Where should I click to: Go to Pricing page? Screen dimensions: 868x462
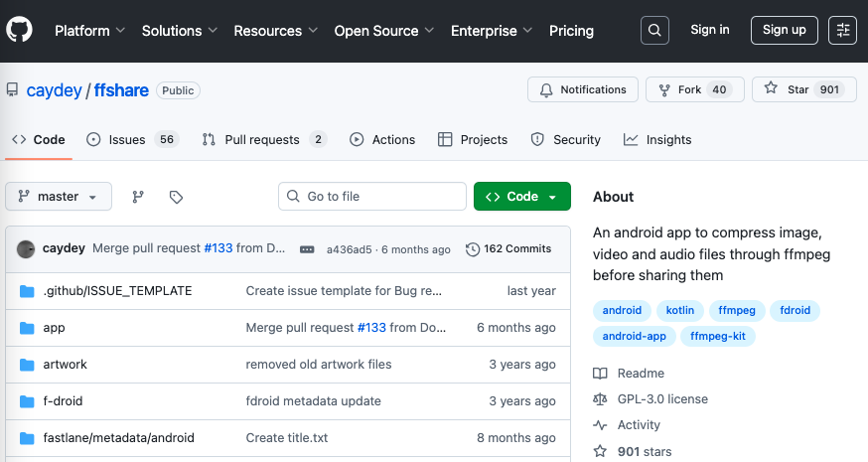point(571,31)
